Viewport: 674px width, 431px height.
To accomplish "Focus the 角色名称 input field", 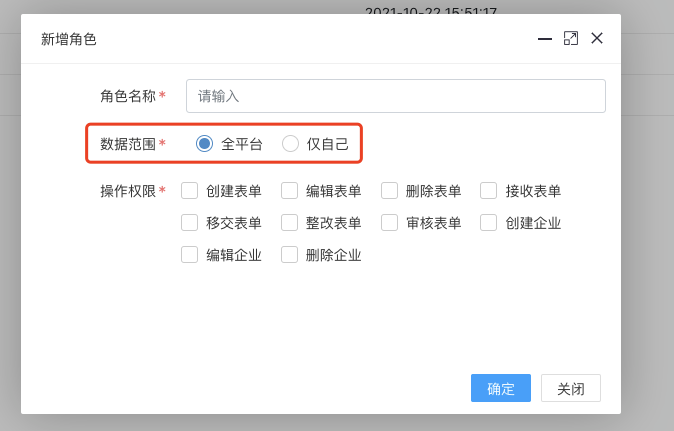I will [395, 96].
